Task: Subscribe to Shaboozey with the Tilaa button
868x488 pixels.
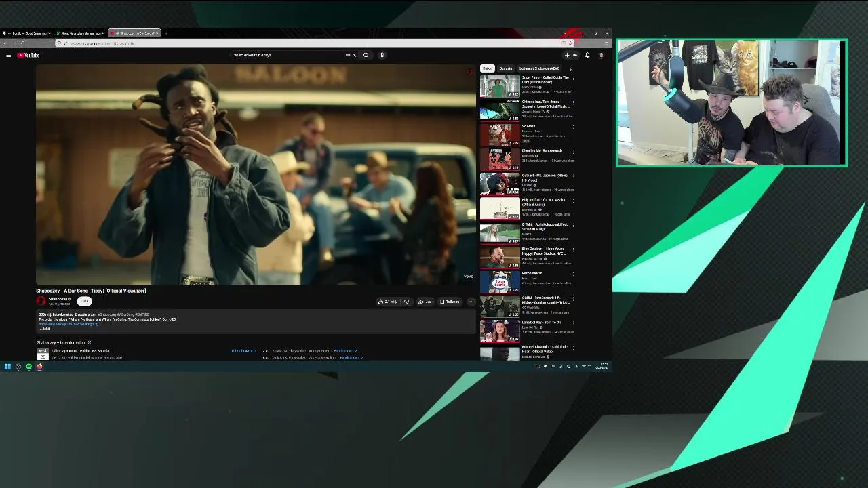Action: [x=84, y=301]
